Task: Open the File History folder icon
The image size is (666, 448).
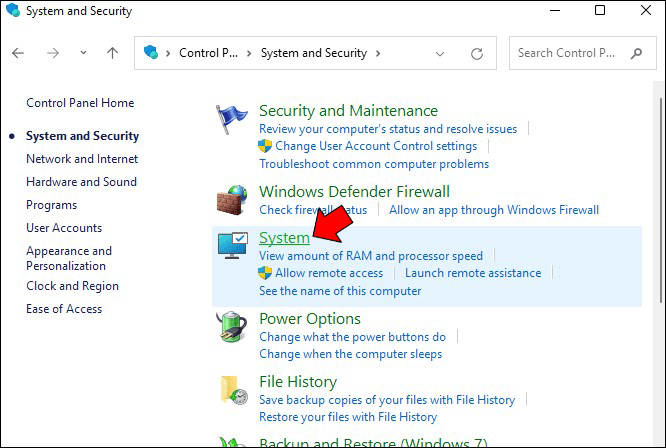Action: (234, 390)
